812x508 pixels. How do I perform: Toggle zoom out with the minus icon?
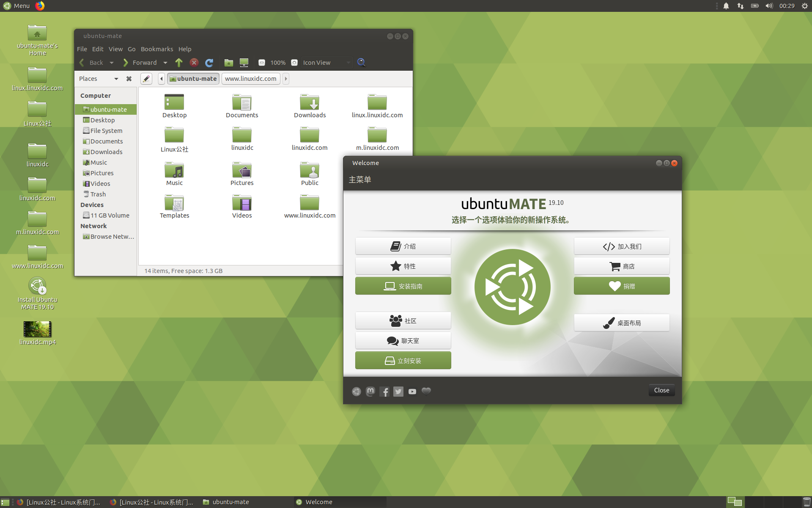[x=262, y=62]
